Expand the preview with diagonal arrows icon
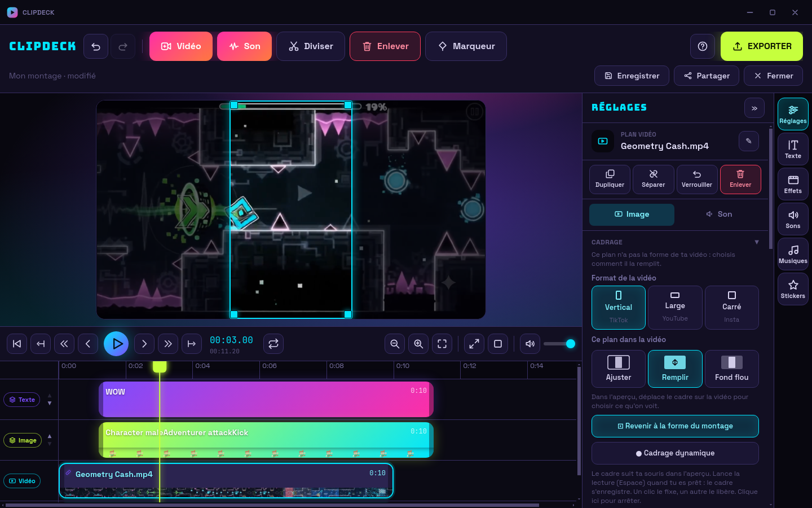The image size is (812, 508). pos(474,344)
